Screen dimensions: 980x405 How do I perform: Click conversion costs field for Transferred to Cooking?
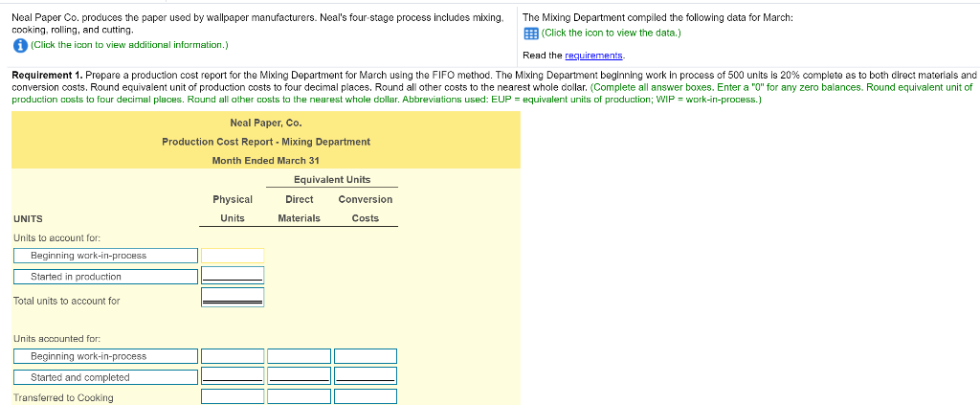click(x=365, y=397)
